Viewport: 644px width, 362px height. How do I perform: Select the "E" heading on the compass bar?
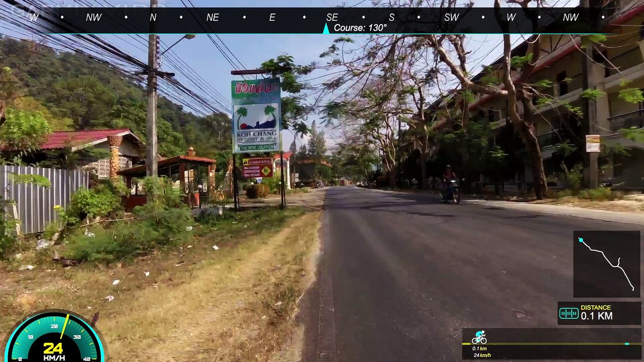coord(272,18)
